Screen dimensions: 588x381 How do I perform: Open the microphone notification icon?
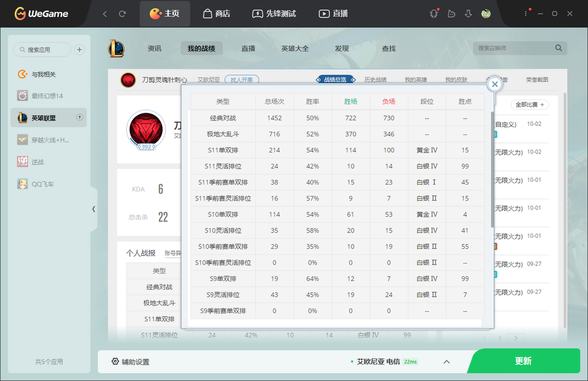point(434,14)
